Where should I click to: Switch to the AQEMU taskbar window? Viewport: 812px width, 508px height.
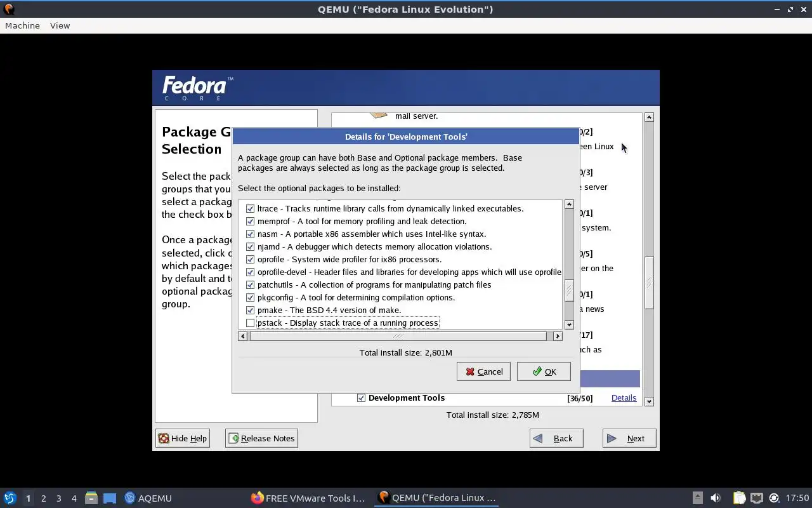coord(148,498)
